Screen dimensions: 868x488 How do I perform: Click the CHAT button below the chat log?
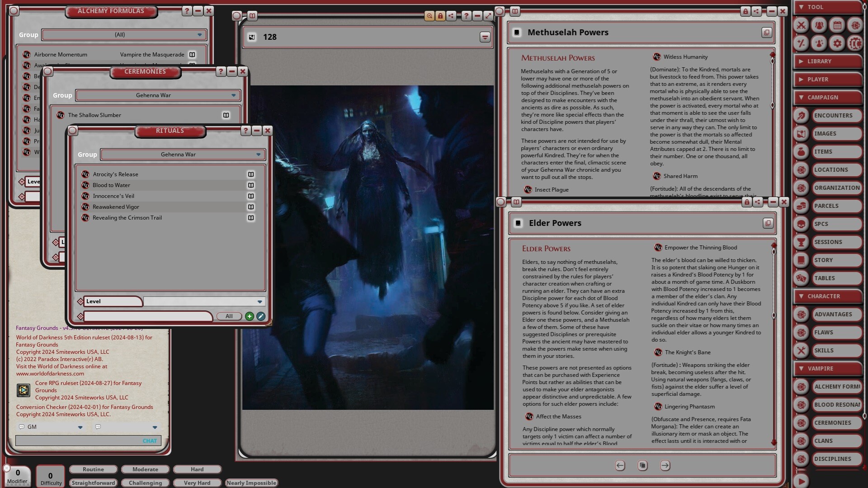[149, 441]
